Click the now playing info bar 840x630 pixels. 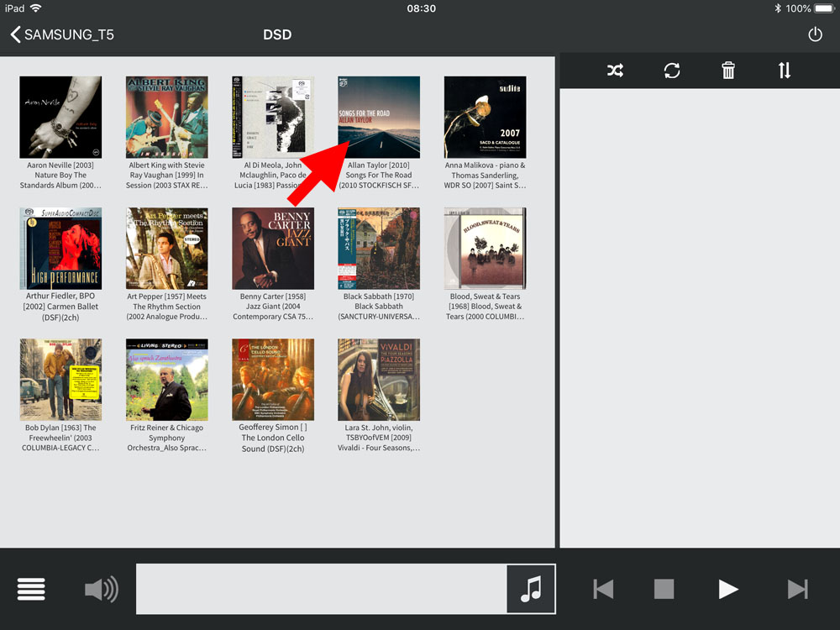tap(321, 589)
